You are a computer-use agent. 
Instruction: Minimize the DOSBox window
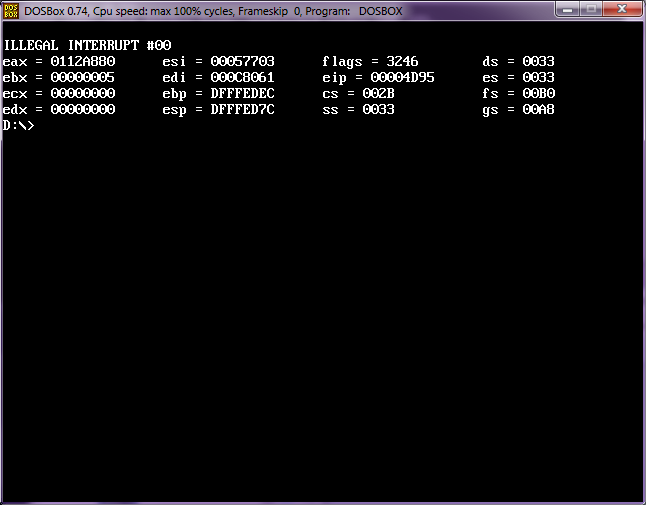(x=567, y=9)
